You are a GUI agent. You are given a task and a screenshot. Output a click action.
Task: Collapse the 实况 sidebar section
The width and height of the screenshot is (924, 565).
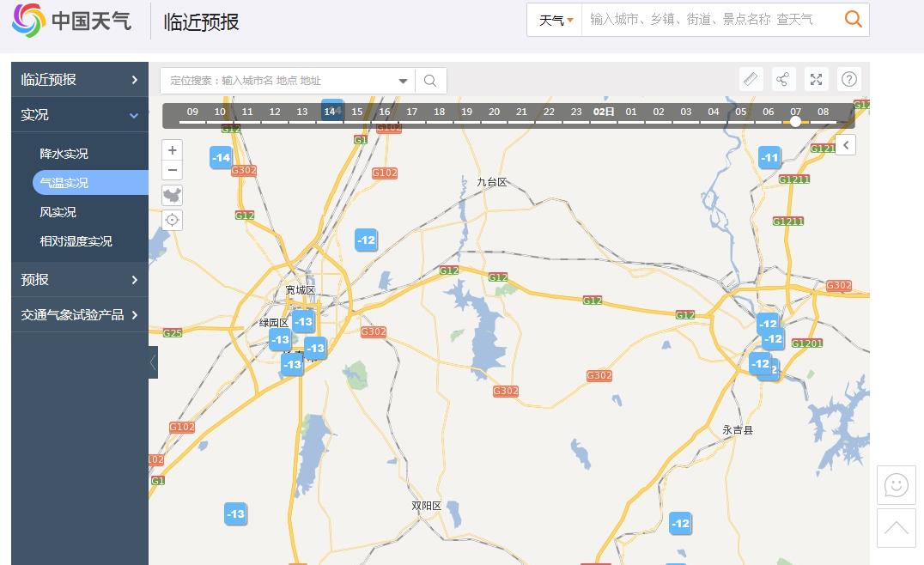point(80,115)
